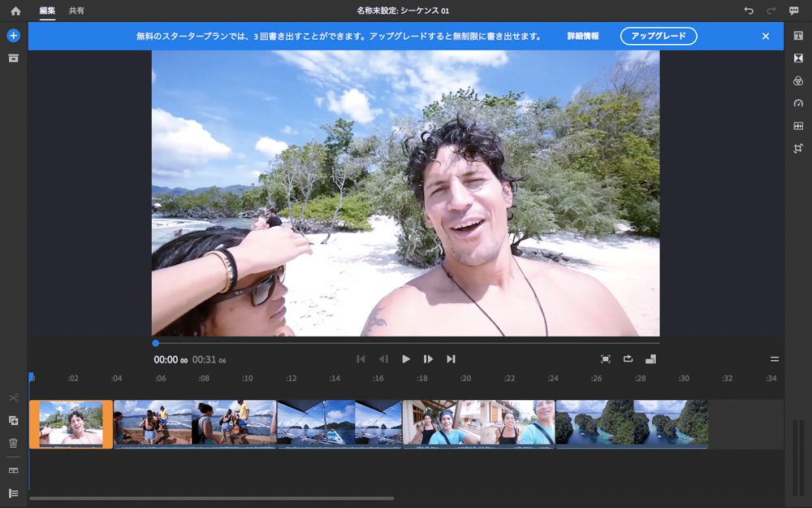The width and height of the screenshot is (812, 508).
Task: Click the :10 mark on ruler
Action: pos(248,379)
